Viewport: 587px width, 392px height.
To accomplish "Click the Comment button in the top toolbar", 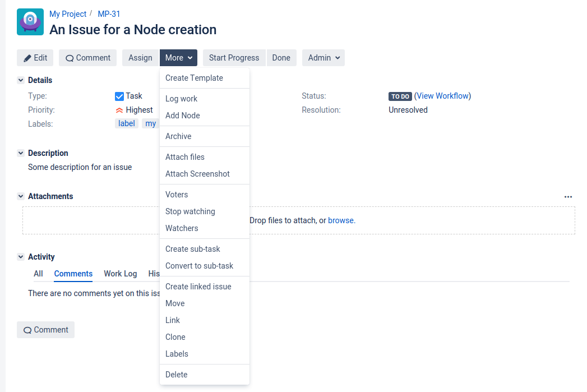I will [88, 58].
